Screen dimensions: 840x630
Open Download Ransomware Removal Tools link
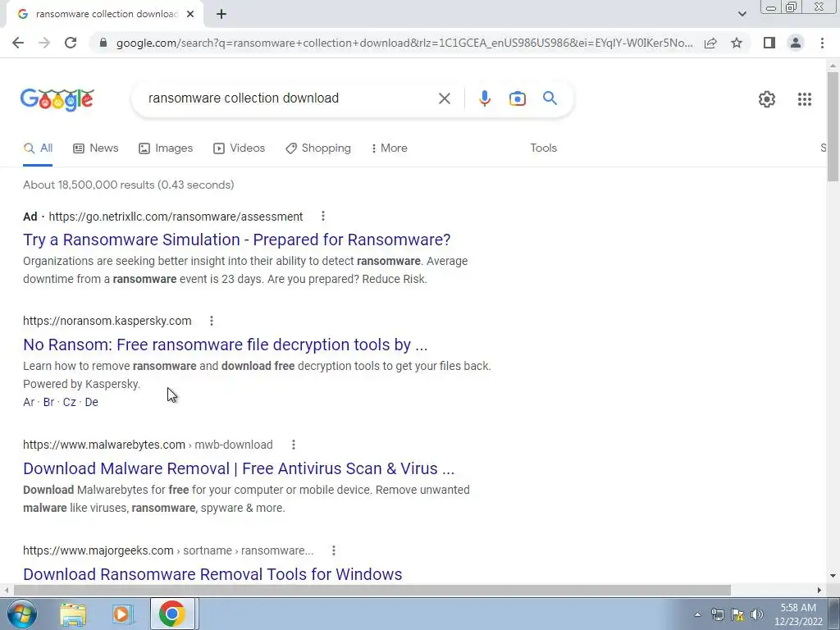coord(212,573)
